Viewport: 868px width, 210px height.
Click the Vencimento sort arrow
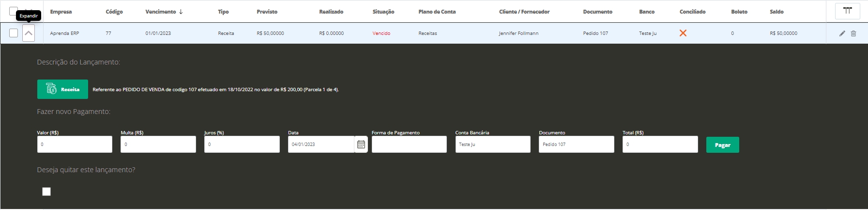[181, 12]
